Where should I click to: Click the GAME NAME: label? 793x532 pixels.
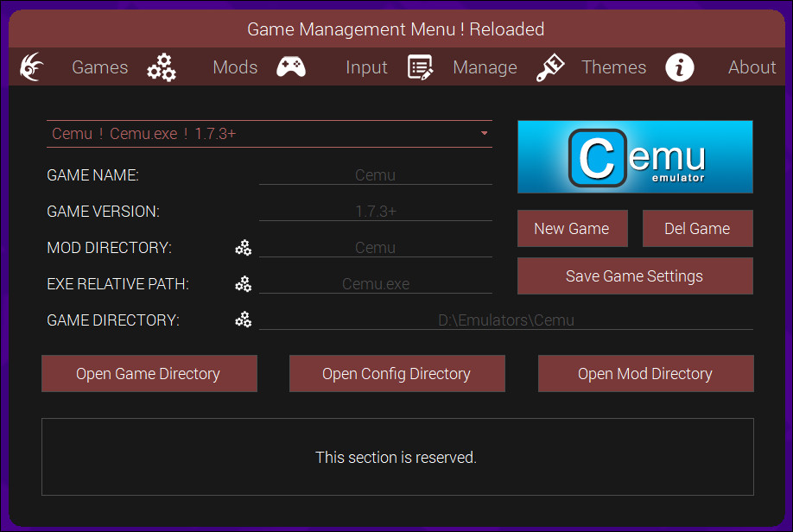[92, 175]
